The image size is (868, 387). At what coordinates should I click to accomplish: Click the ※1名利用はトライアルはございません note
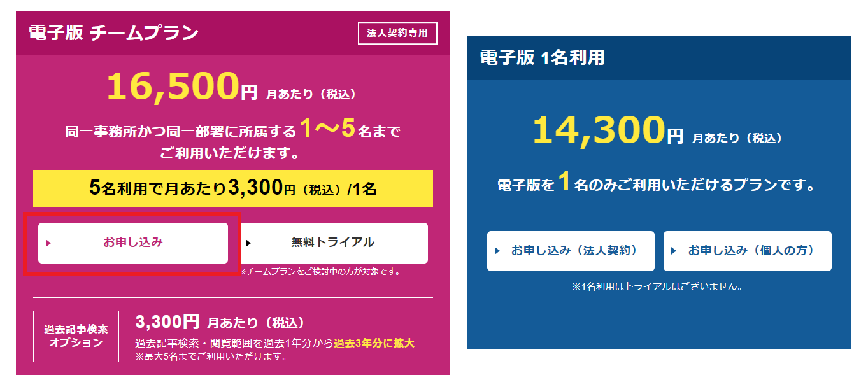click(x=658, y=286)
